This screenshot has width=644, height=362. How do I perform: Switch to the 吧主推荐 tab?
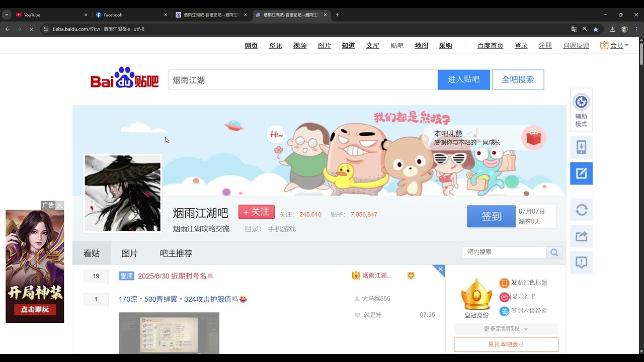pyautogui.click(x=176, y=253)
